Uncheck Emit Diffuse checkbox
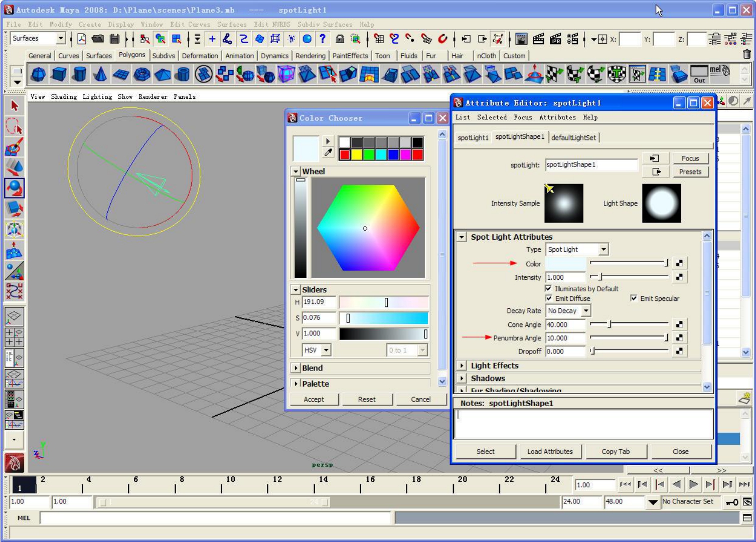 (x=548, y=298)
